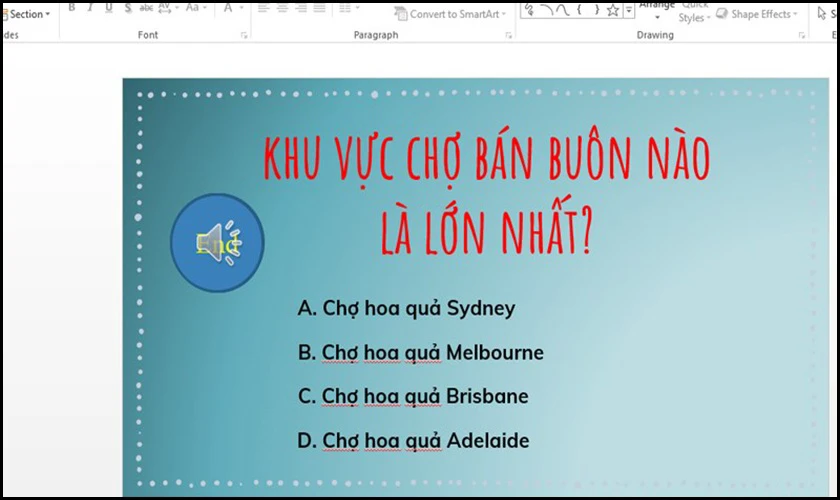
Task: Open the Font Color dropdown arrow
Action: tap(241, 8)
